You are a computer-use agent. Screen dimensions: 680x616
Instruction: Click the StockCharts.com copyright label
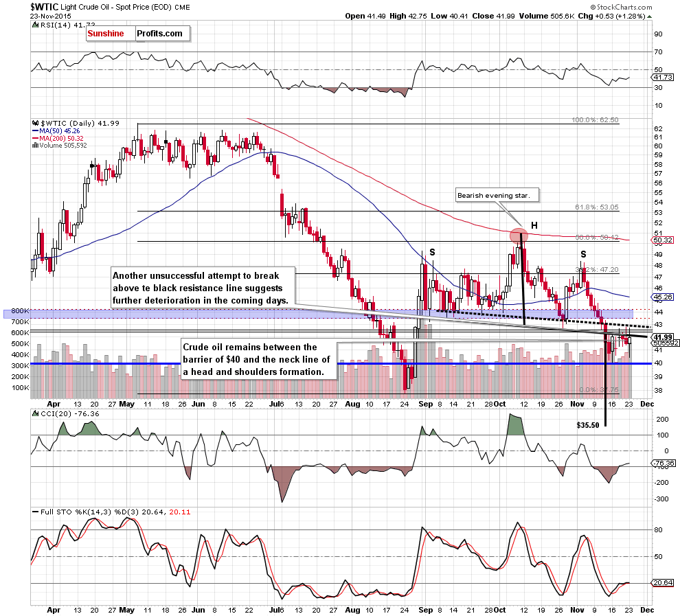point(621,7)
